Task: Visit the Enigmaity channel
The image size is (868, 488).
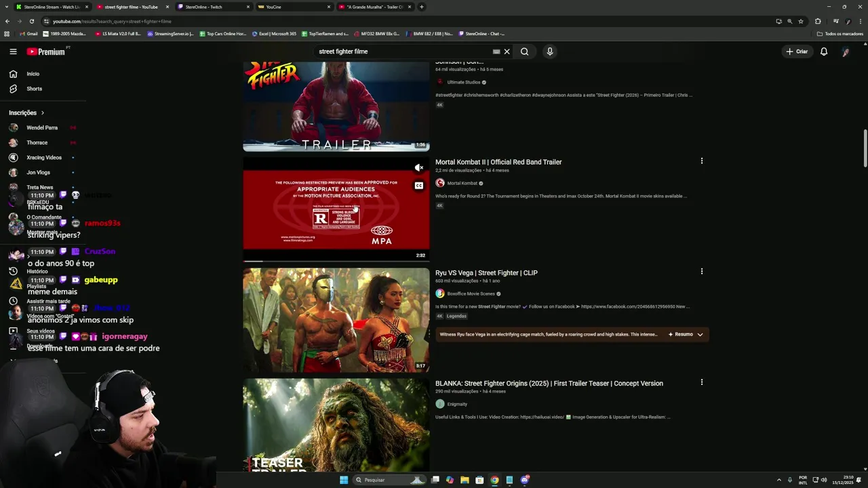Action: pos(457,404)
